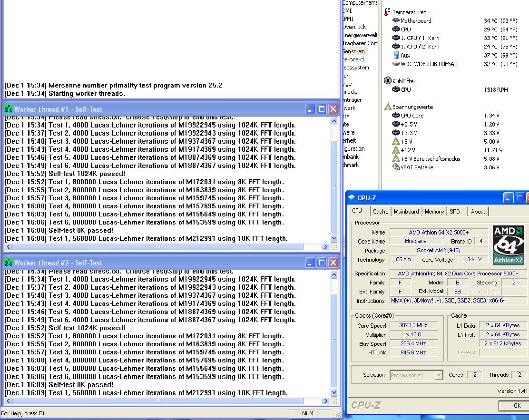Open the Memory tab in CPU-Z
The height and width of the screenshot is (420, 529).
[434, 212]
